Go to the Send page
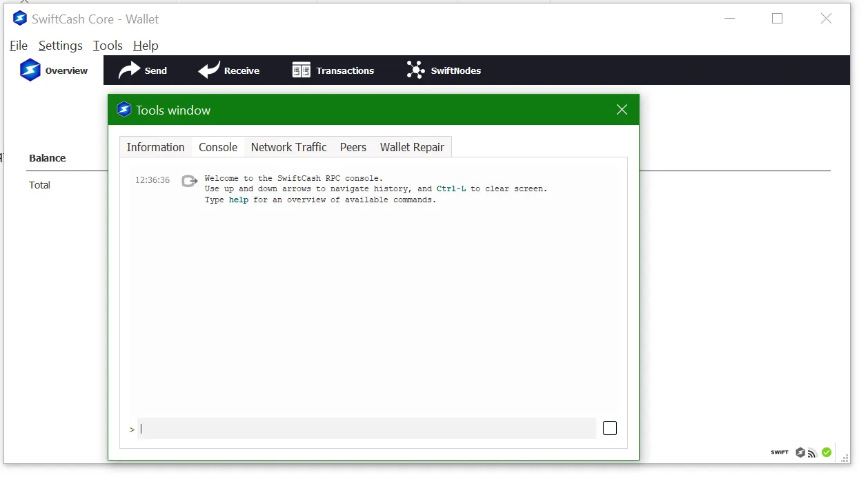 (144, 70)
